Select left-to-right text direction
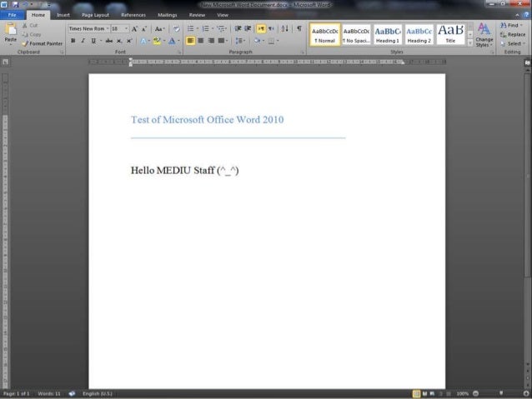This screenshot has height=399, width=532. pyautogui.click(x=261, y=29)
